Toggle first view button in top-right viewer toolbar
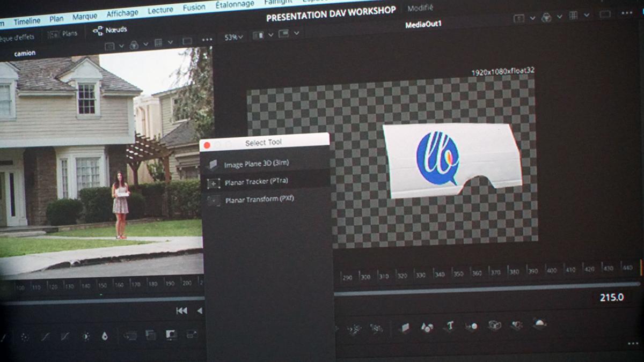This screenshot has width=644, height=362. click(x=518, y=18)
